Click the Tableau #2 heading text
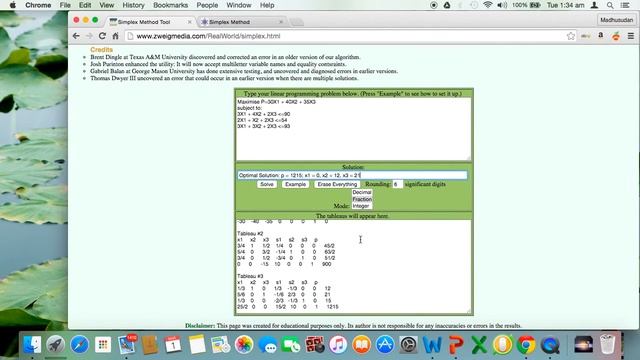Screen dimensions: 640x360 pos(250,233)
